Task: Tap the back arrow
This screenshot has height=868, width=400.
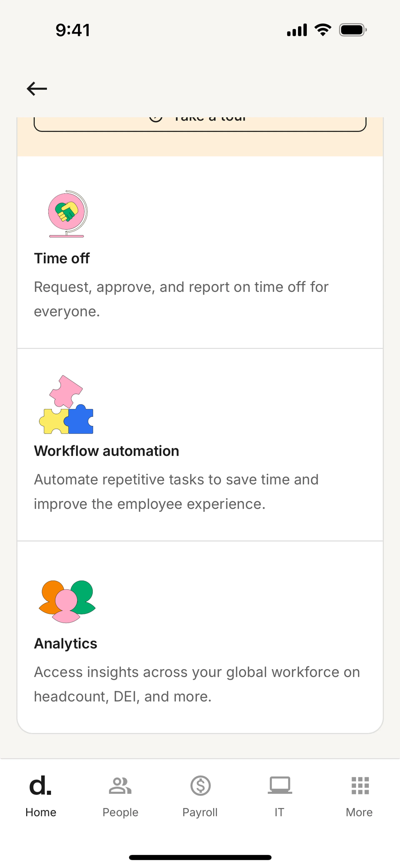Action: coord(37,89)
